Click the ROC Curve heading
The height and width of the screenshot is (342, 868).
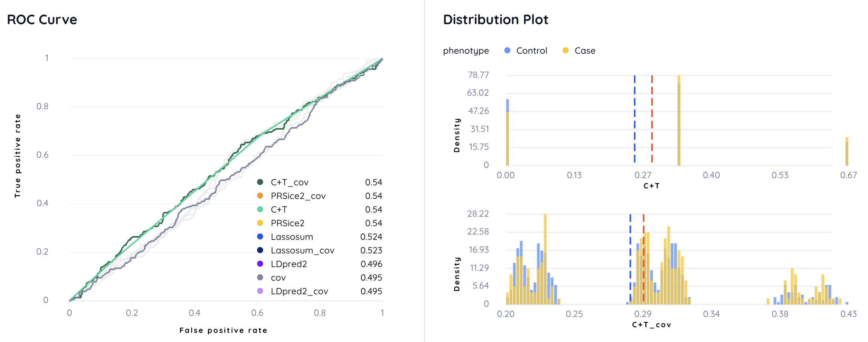point(42,20)
